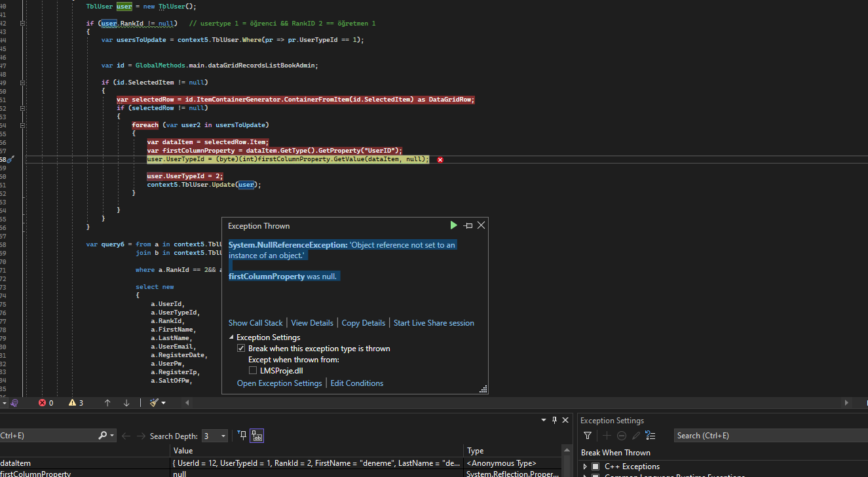
Task: Collapse the foreach code block on line 54
Action: click(23, 125)
